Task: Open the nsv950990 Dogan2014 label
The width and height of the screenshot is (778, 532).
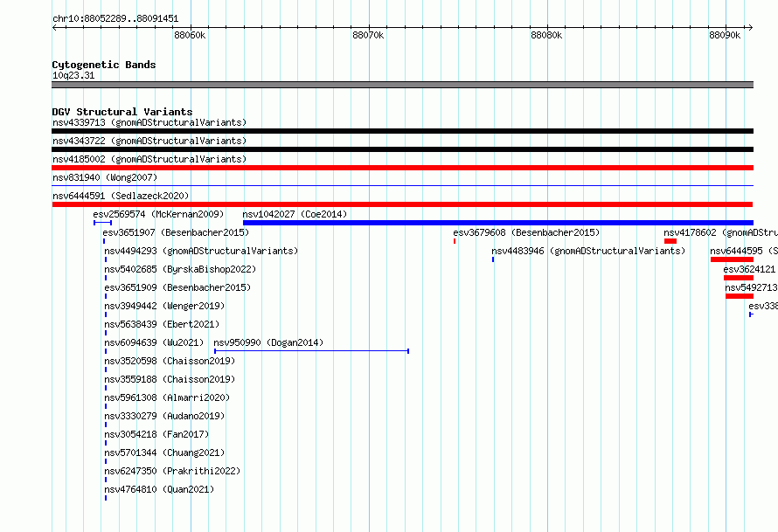Action: (x=268, y=342)
